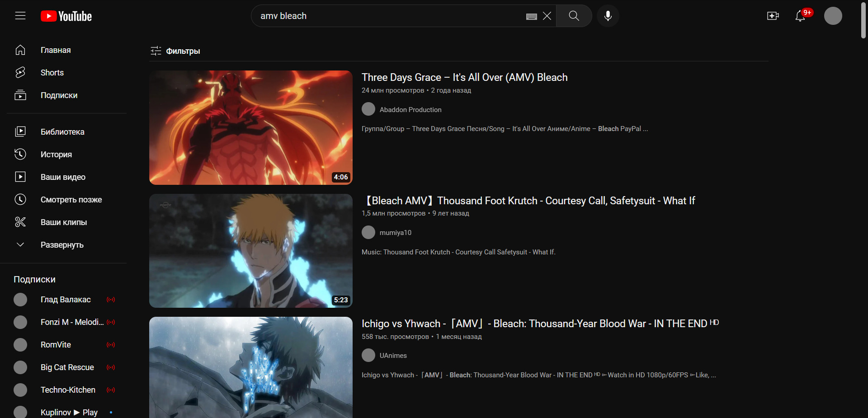Click the magnifier search button
Viewport: 868px width, 418px height.
click(x=574, y=16)
